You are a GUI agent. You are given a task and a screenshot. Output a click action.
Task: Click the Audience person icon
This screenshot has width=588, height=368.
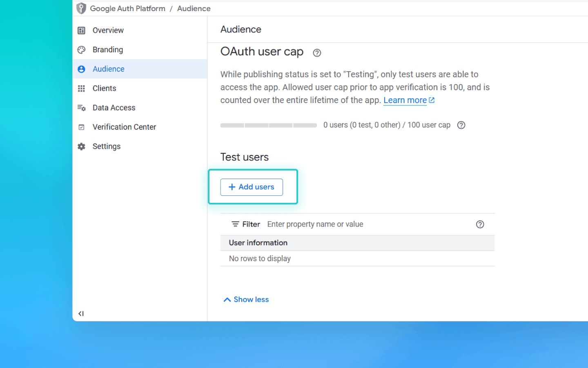point(81,69)
